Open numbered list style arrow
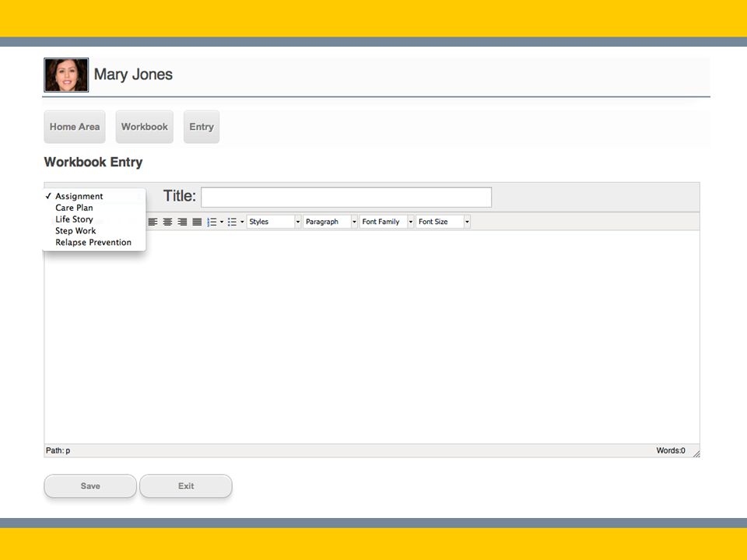Viewport: 747px width, 560px height. tap(222, 222)
